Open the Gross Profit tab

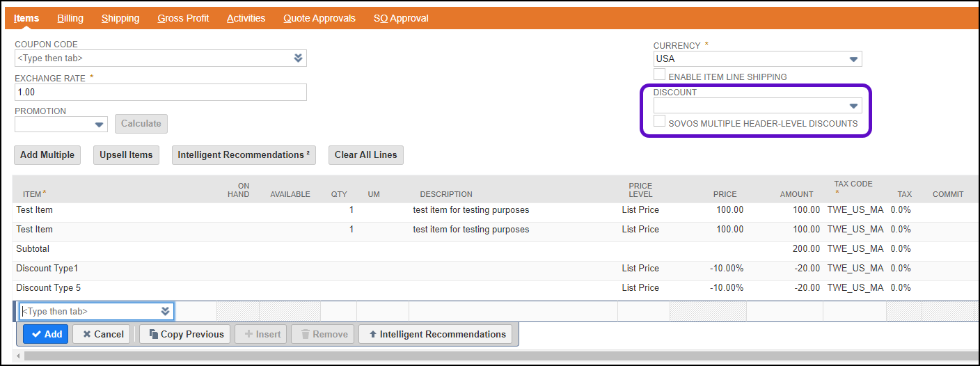click(183, 18)
